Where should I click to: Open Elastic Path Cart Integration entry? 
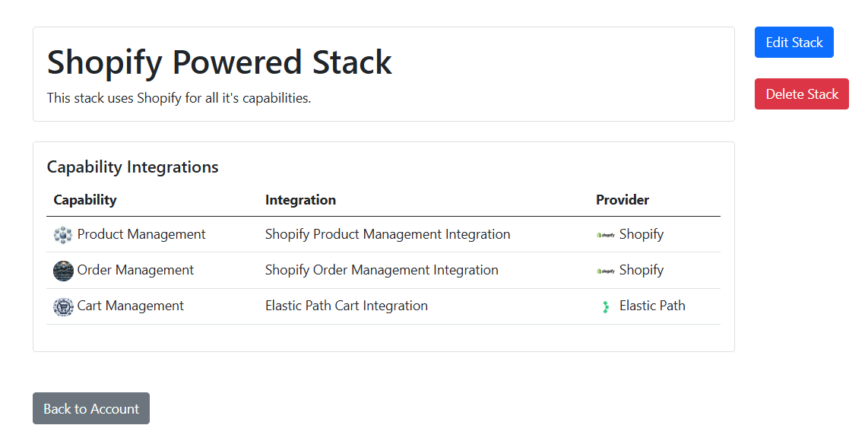click(347, 306)
